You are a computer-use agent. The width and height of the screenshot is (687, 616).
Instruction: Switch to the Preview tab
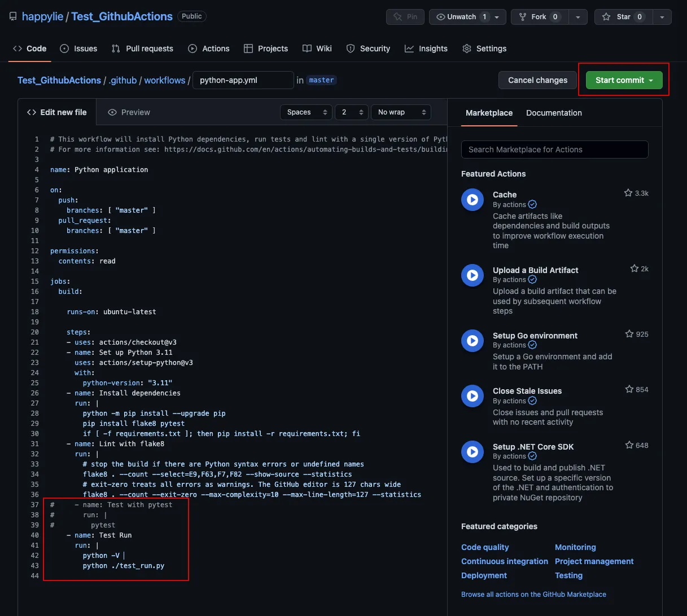[129, 112]
